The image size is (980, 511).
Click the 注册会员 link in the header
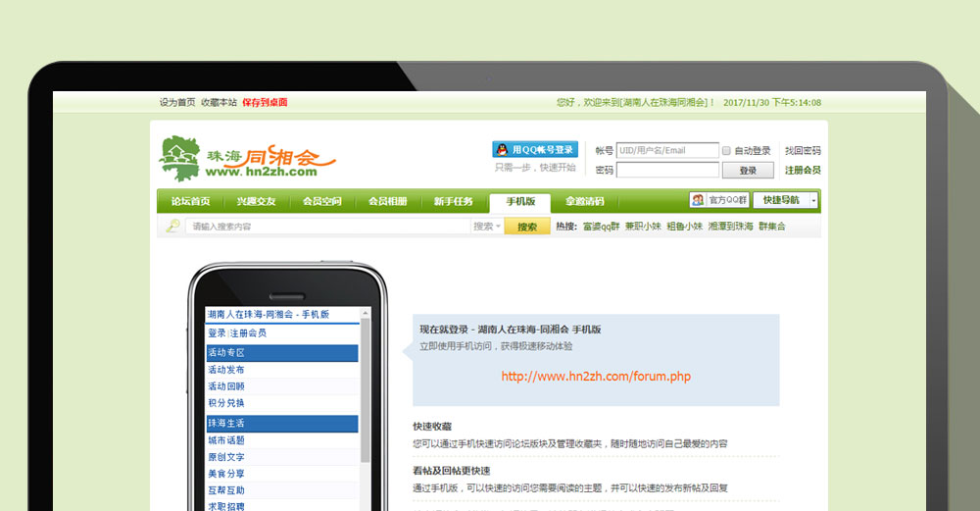tap(803, 170)
